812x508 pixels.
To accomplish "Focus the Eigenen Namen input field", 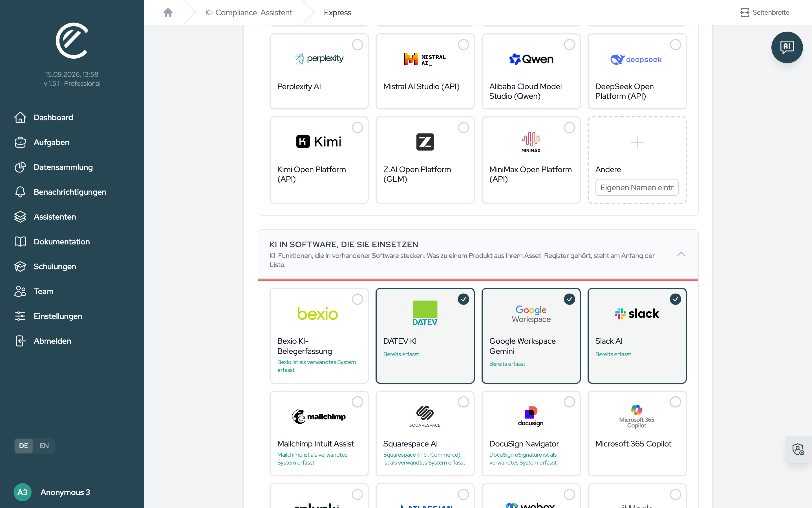I will coord(637,187).
